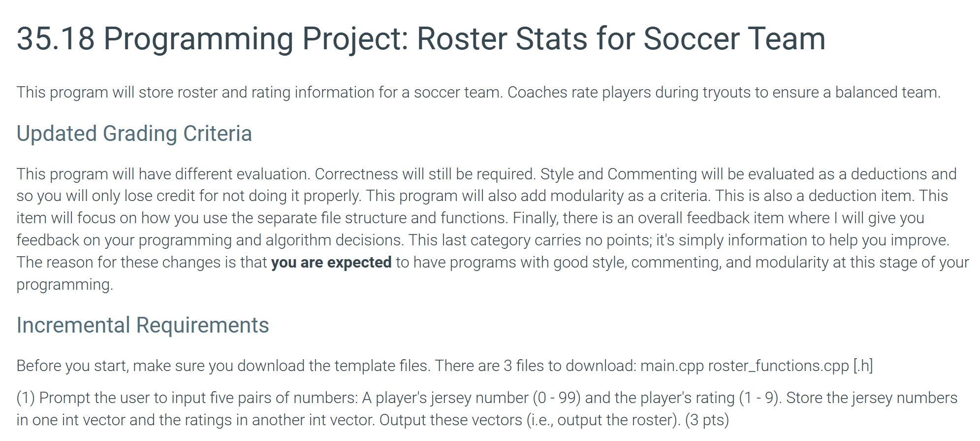Viewport: 980px width, 441px height.
Task: Click the "[.h]" extension text
Action: click(863, 366)
